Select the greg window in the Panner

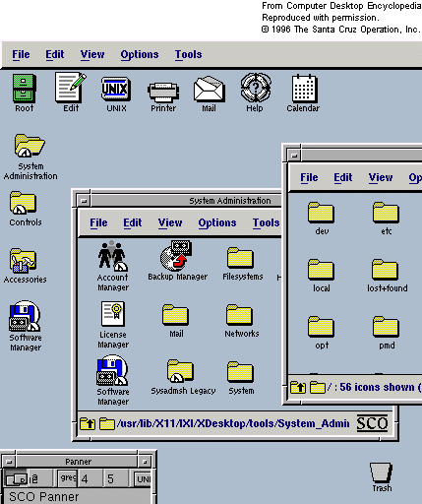[68, 477]
